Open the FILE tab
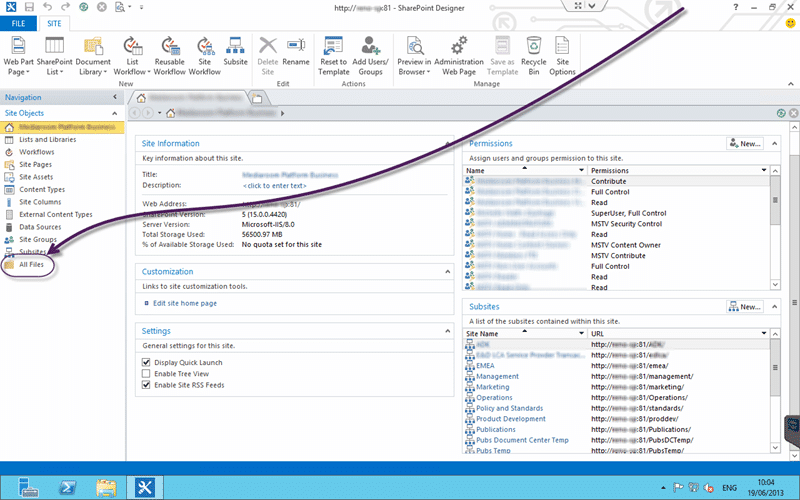Viewport: 800px width, 500px height. coord(18,23)
